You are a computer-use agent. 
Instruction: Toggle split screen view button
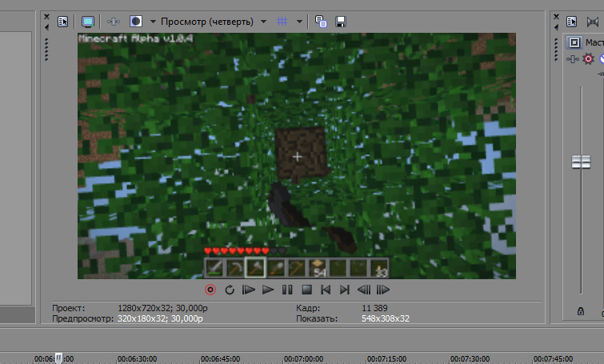click(135, 21)
